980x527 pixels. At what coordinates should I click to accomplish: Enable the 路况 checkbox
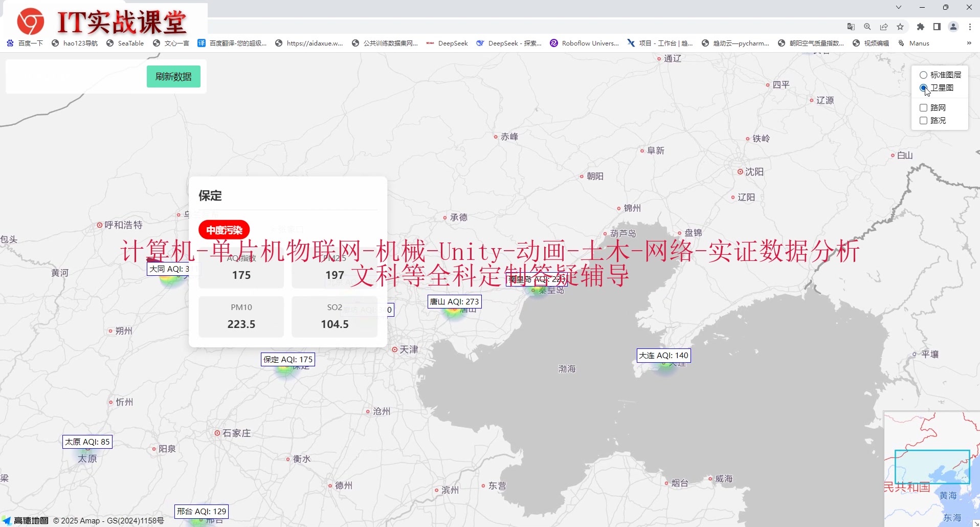(x=924, y=121)
